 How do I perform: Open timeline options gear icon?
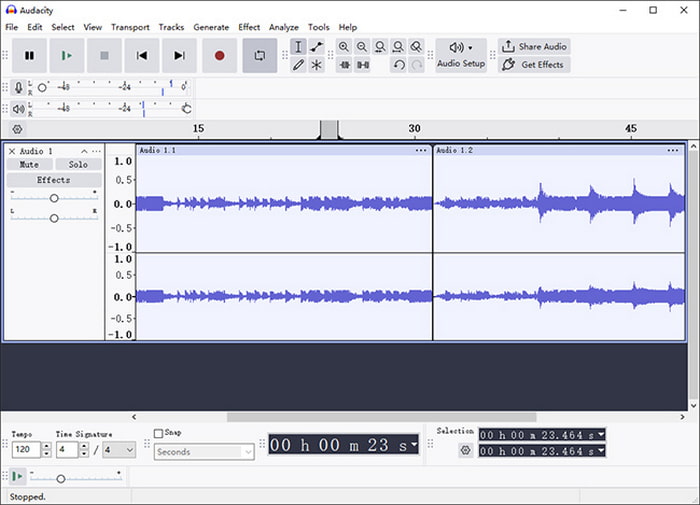point(17,129)
